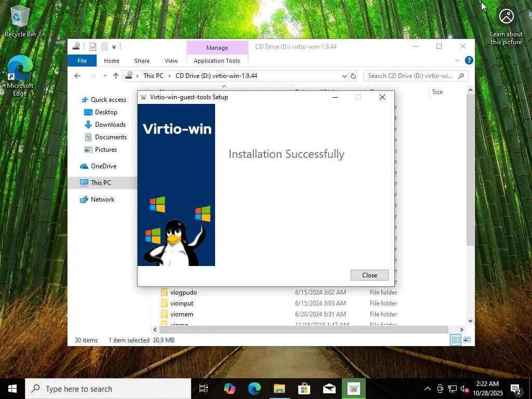This screenshot has height=399, width=532.
Task: Open the recent locations dropdown arrow
Action: (x=105, y=76)
